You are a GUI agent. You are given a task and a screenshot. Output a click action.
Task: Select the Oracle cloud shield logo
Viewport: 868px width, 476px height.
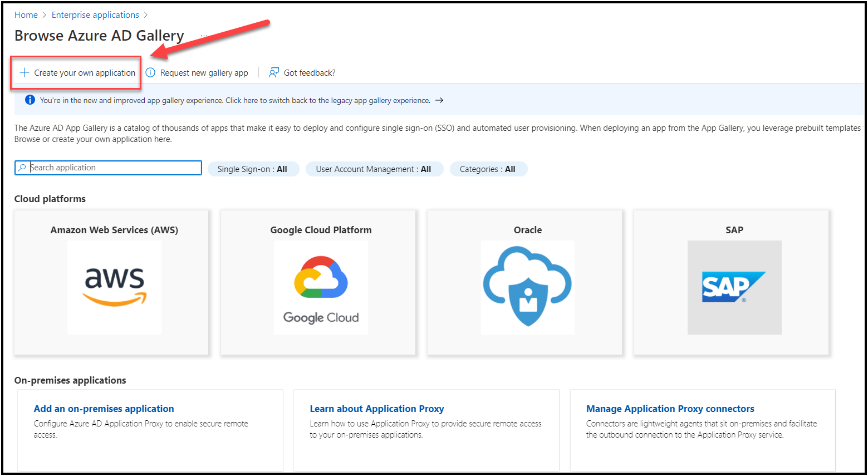[x=527, y=287]
